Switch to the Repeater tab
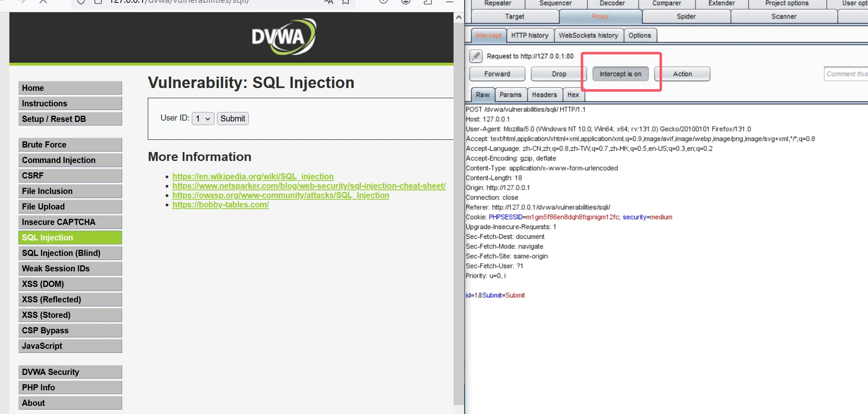The image size is (868, 414). tap(498, 4)
